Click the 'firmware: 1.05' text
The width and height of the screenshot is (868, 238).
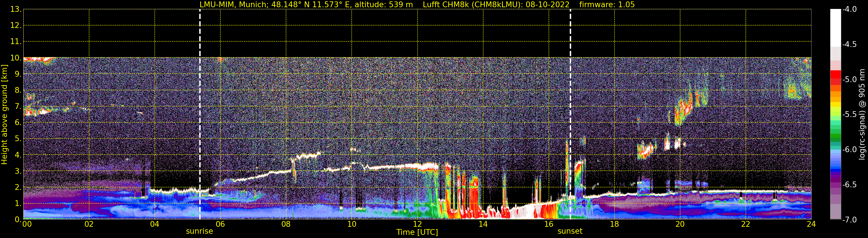(x=607, y=5)
